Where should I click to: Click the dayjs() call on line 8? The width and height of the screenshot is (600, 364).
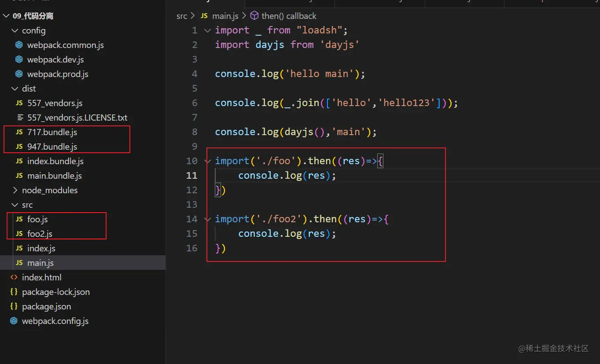[305, 132]
